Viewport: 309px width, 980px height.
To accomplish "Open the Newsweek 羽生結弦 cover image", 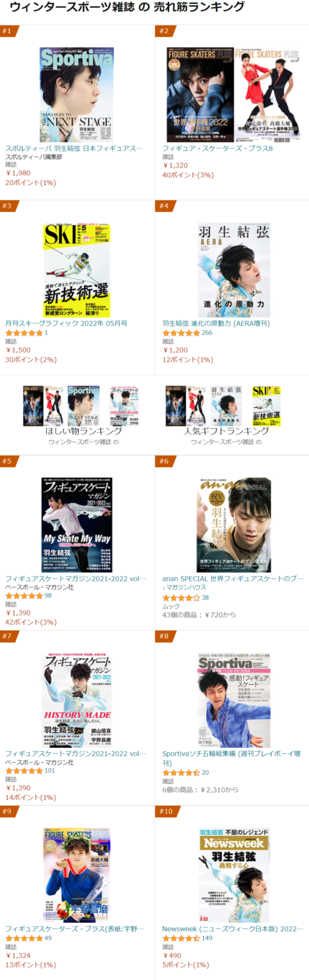I will (x=233, y=875).
